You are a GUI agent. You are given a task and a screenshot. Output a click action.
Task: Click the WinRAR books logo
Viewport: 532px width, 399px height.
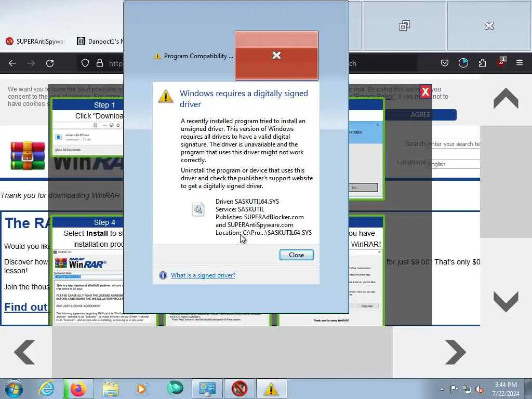[28, 156]
